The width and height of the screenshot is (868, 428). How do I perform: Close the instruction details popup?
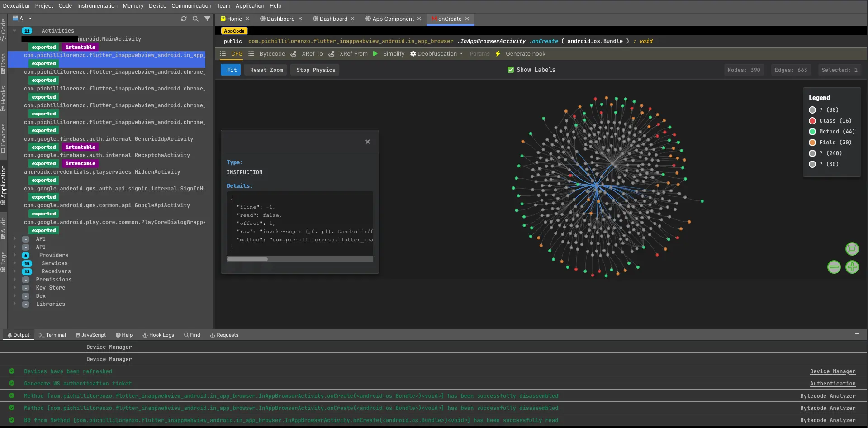(368, 142)
